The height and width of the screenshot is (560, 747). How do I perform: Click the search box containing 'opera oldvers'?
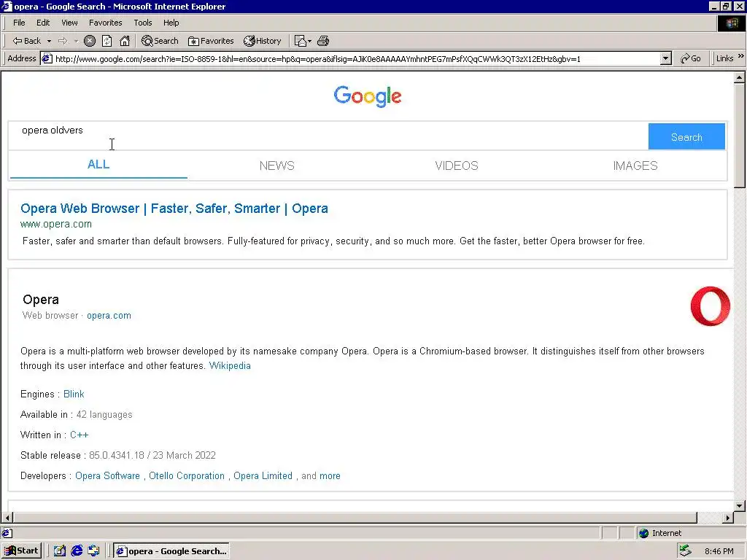328,136
